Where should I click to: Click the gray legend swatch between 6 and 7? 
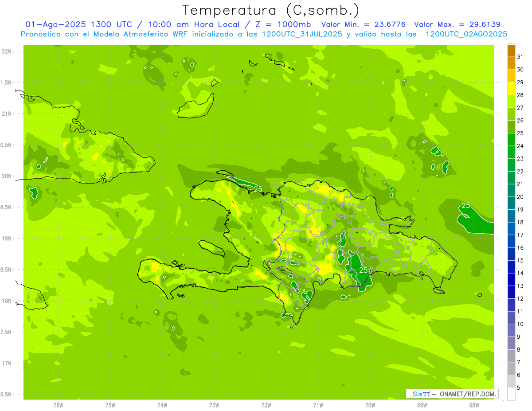click(x=511, y=368)
